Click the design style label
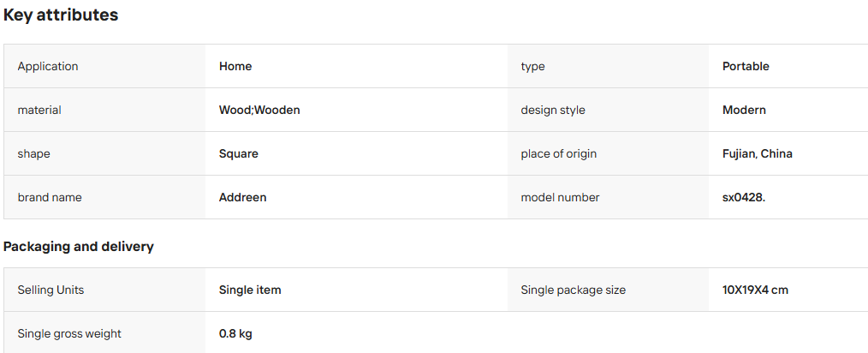The height and width of the screenshot is (353, 868). click(x=552, y=110)
